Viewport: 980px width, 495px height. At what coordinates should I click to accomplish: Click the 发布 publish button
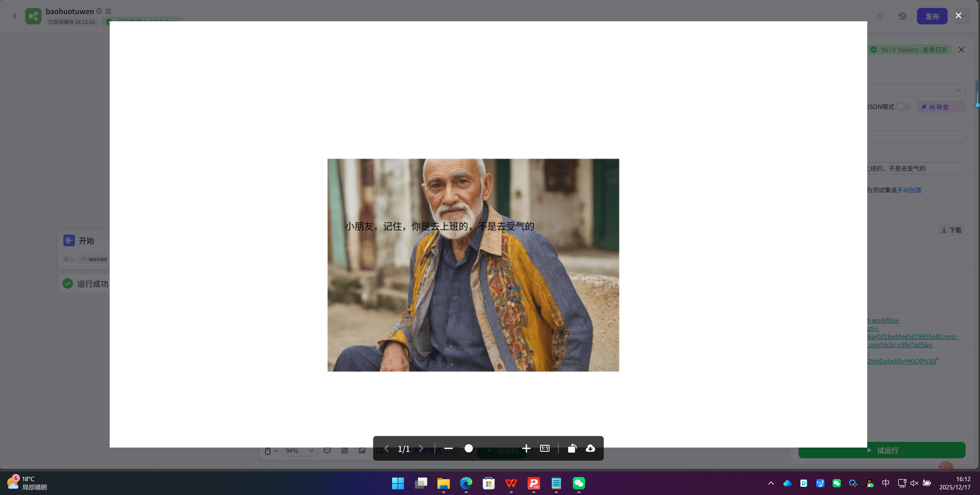pyautogui.click(x=932, y=16)
